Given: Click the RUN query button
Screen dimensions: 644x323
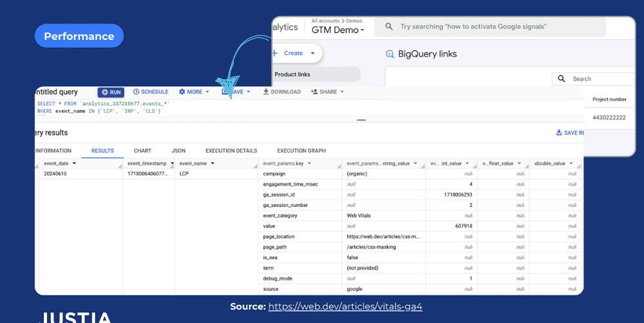Looking at the screenshot, I should click(111, 92).
